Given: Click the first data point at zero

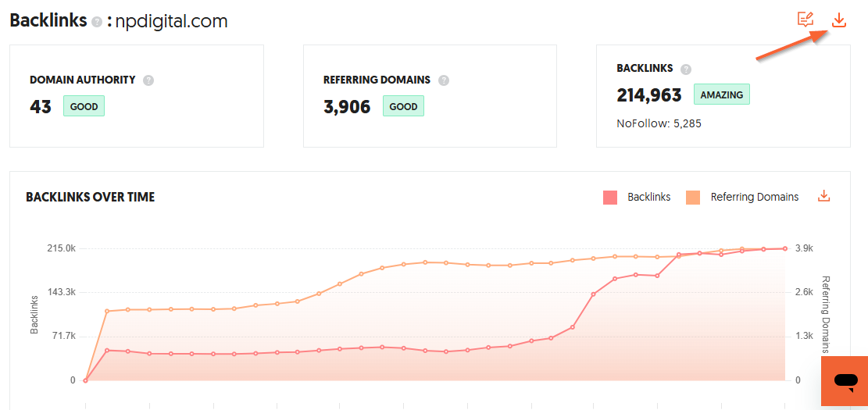Looking at the screenshot, I should 85,380.
